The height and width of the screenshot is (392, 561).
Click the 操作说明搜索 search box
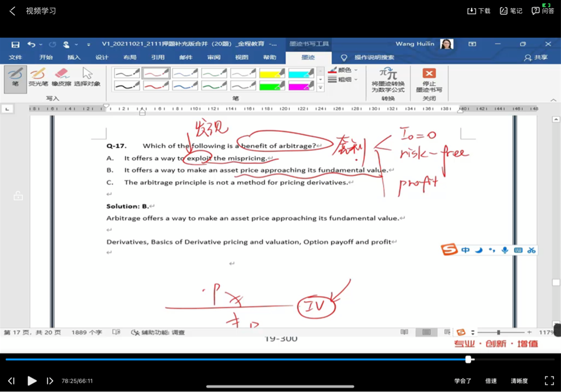[x=374, y=57]
